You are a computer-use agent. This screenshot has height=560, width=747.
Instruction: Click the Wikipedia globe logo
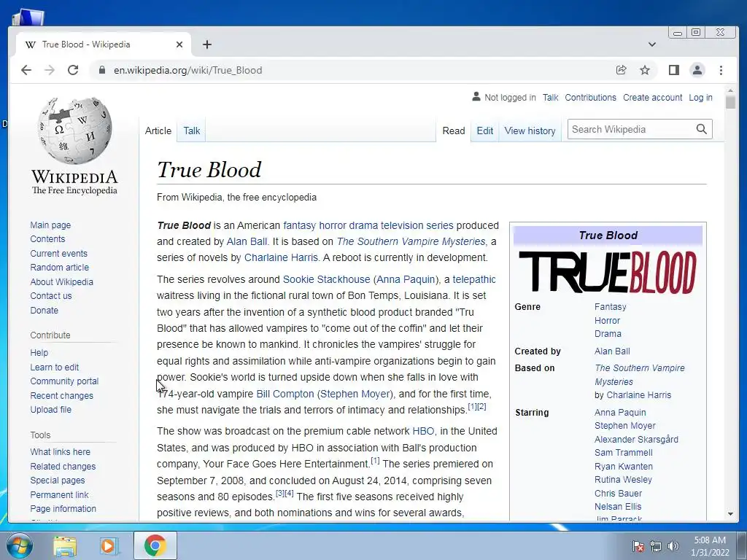tap(75, 131)
